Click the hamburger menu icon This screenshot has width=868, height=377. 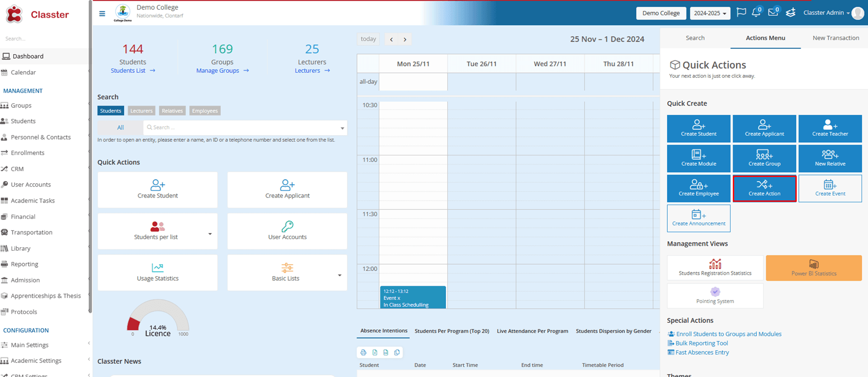coord(102,14)
